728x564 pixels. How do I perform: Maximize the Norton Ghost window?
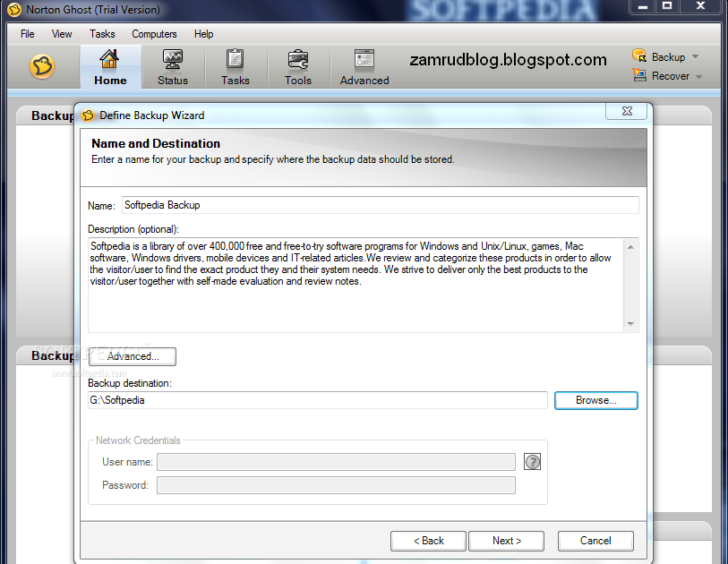(x=667, y=6)
